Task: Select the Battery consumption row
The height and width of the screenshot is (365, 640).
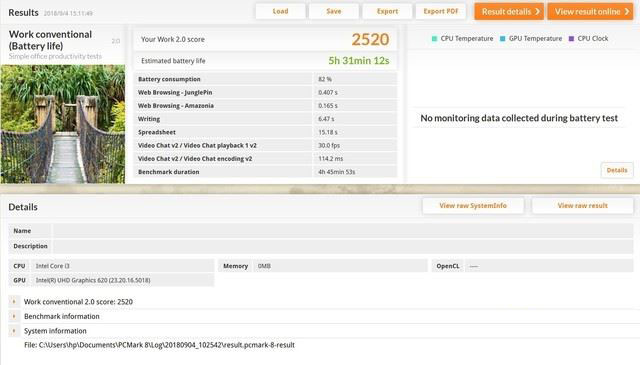Action: [265, 79]
